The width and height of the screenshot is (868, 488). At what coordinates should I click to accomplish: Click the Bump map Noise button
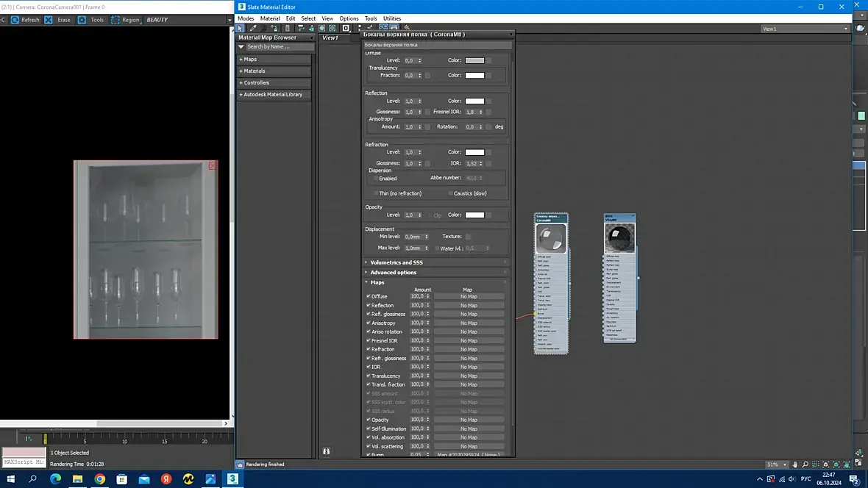tap(469, 455)
